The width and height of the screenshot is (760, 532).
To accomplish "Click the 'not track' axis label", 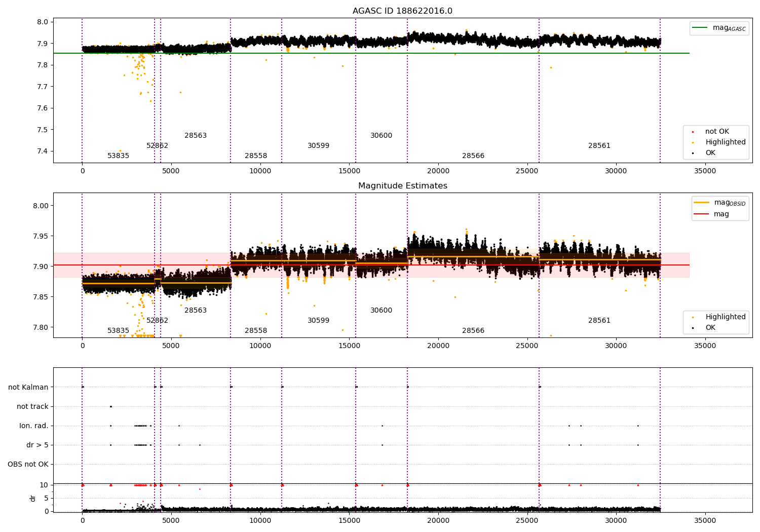I will (32, 407).
